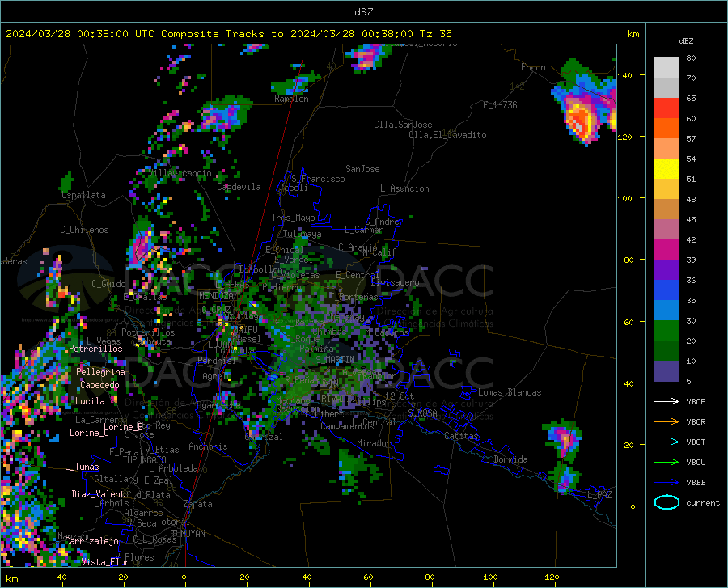728x588 pixels.
Task: Select the purple 5 dBZ legend swatch
Action: [667, 371]
